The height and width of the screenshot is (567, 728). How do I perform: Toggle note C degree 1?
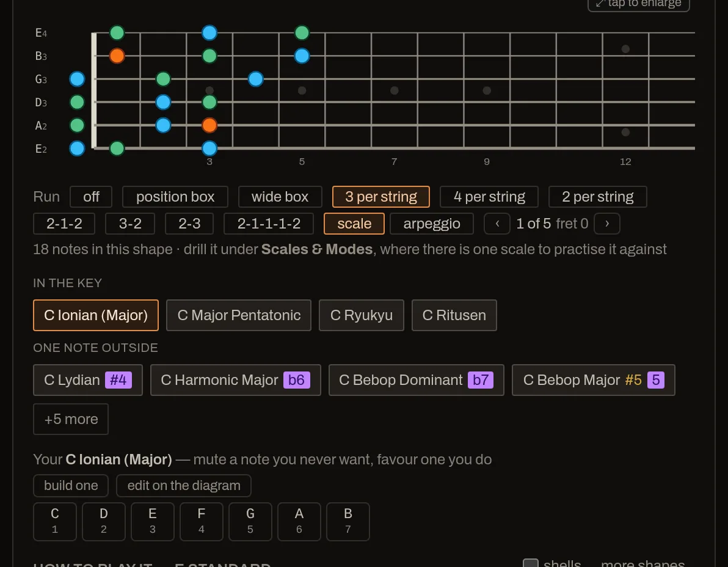click(x=55, y=522)
